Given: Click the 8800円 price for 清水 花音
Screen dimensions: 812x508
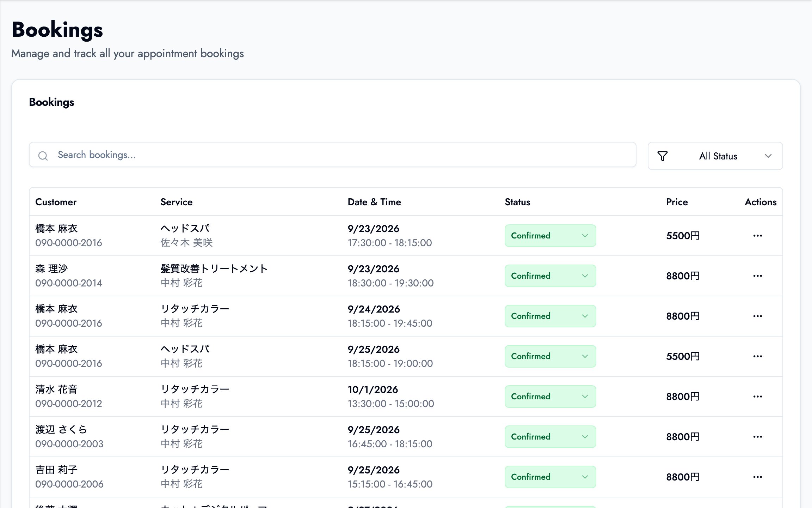Looking at the screenshot, I should 683,397.
